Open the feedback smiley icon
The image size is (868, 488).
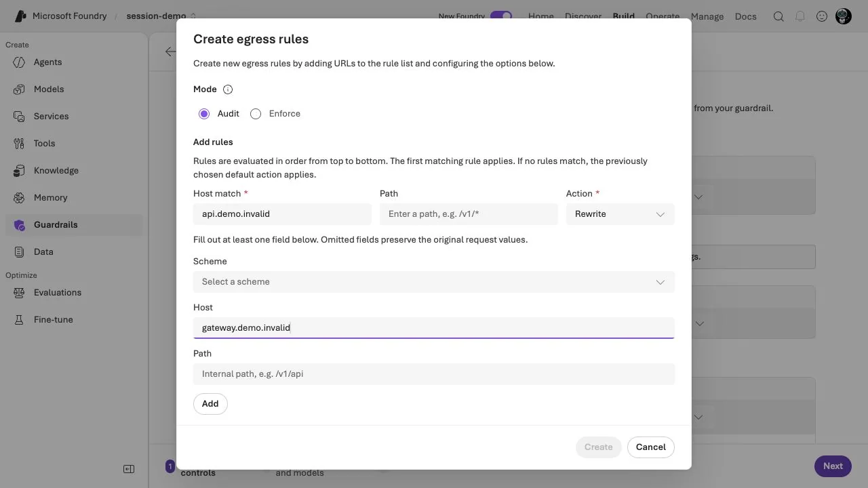click(x=822, y=16)
